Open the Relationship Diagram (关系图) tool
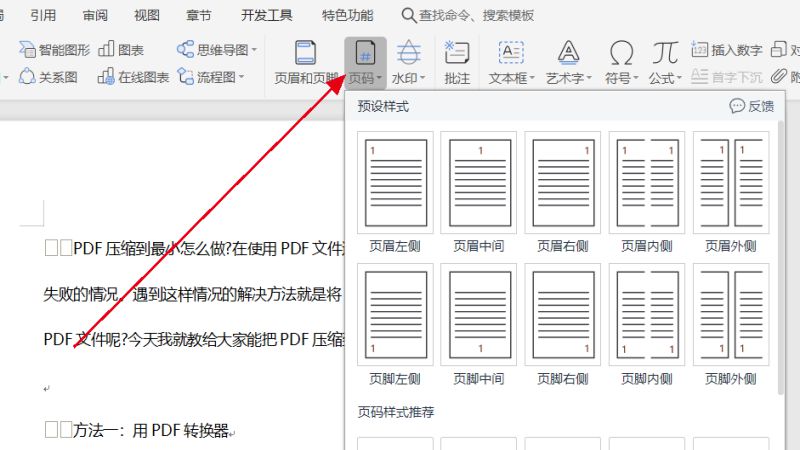The width and height of the screenshot is (800, 450). (48, 77)
